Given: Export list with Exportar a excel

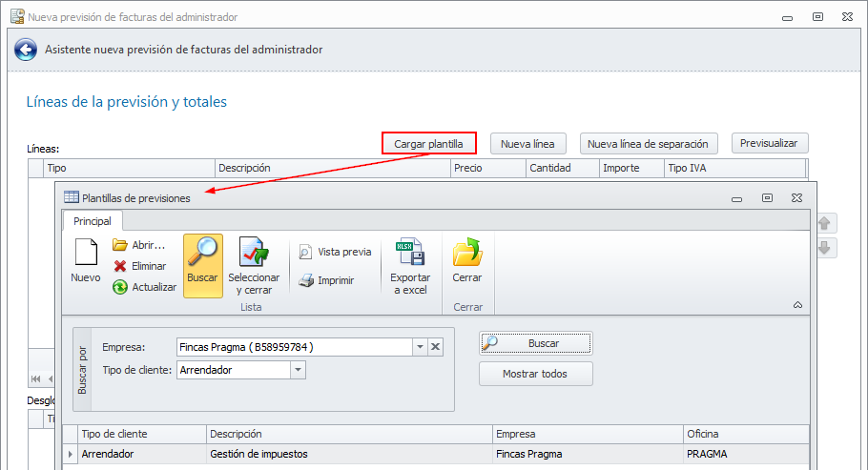Looking at the screenshot, I should click(x=410, y=266).
